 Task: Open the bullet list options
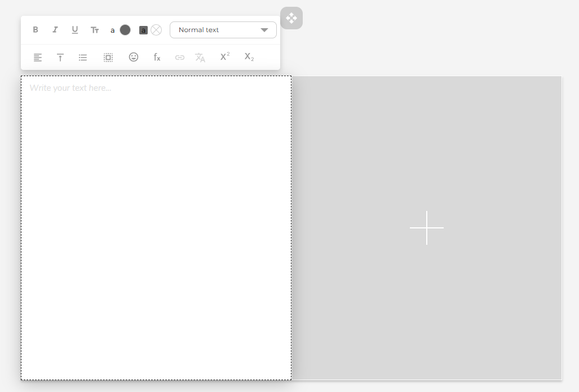(x=83, y=57)
